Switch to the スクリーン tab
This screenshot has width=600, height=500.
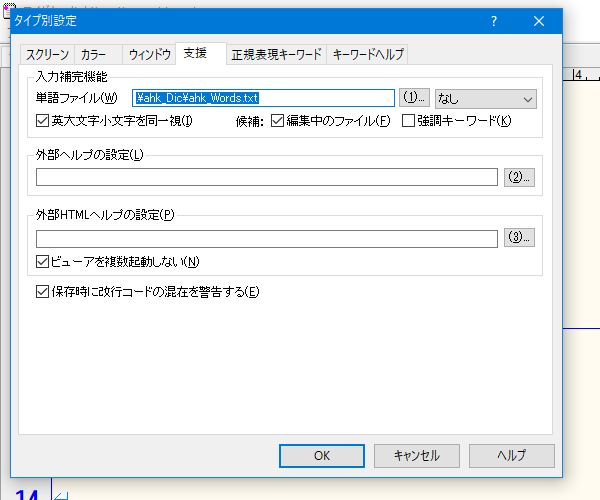point(47,54)
